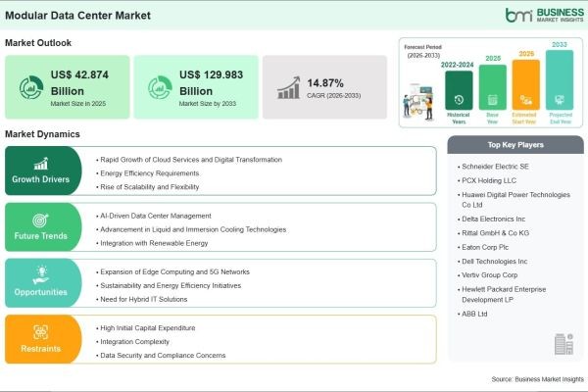588x392 pixels.
Task: Click 'Sustainability and Energy Efficiency Initiatives' bullet
Action: click(x=169, y=286)
